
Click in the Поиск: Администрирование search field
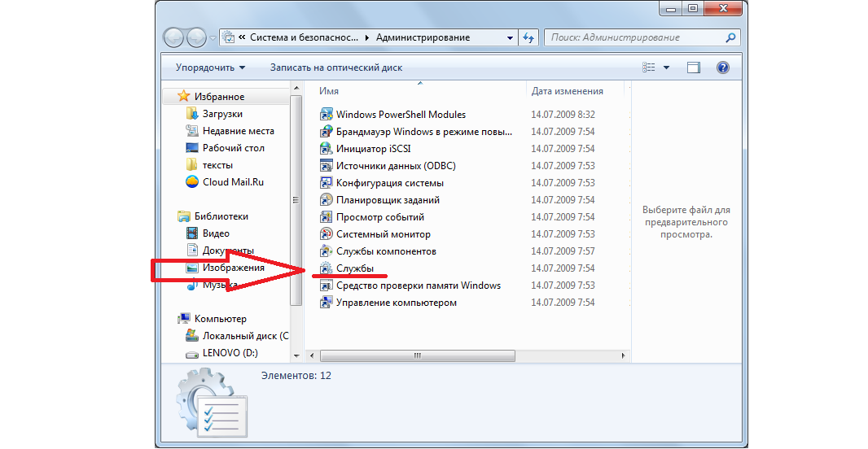(635, 37)
